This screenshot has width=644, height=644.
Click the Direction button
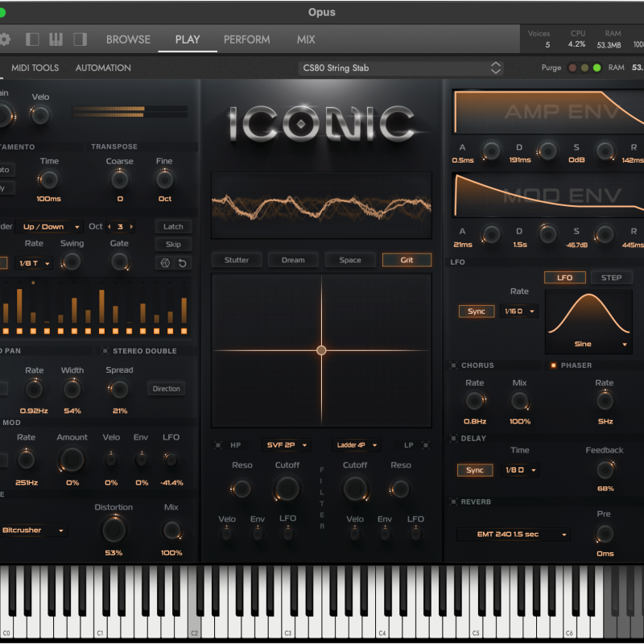click(x=167, y=389)
